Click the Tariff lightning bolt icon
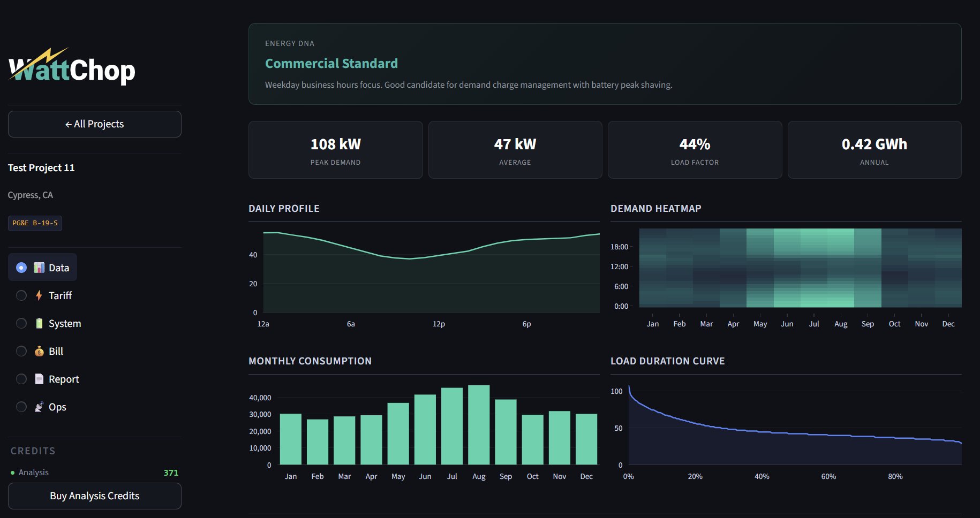980x518 pixels. tap(39, 295)
